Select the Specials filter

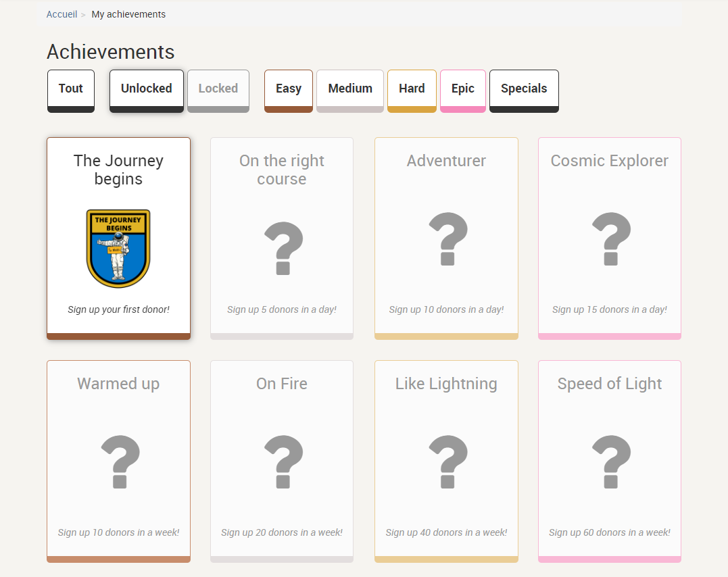[524, 91]
